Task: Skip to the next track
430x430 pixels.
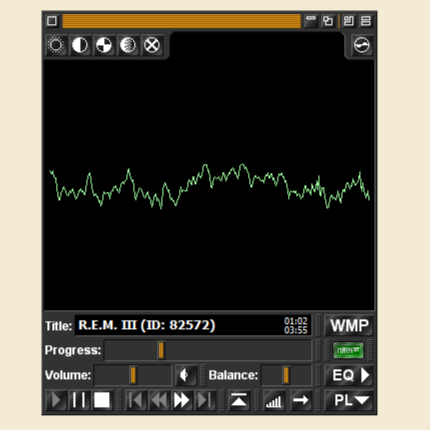Action: click(x=204, y=400)
